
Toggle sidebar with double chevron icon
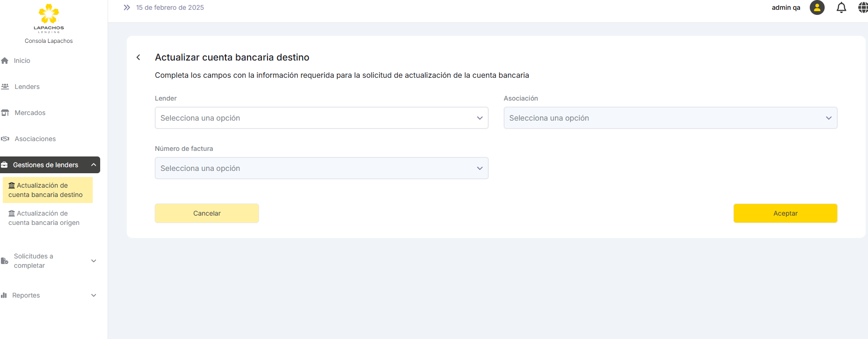pyautogui.click(x=127, y=7)
